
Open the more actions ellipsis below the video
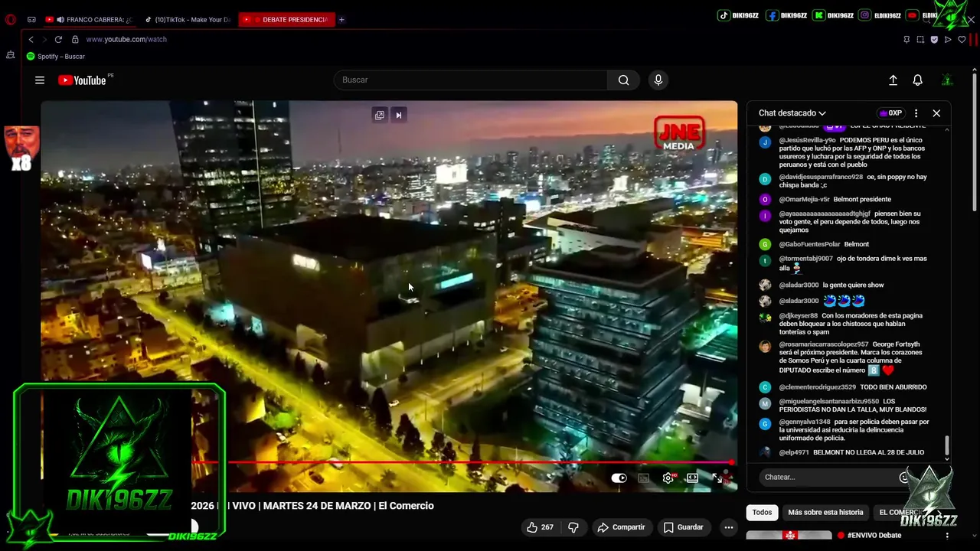729,527
